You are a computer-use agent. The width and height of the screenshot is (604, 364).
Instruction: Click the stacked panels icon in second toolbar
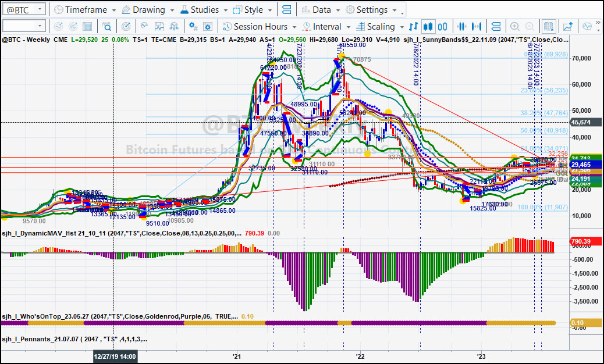[x=496, y=27]
